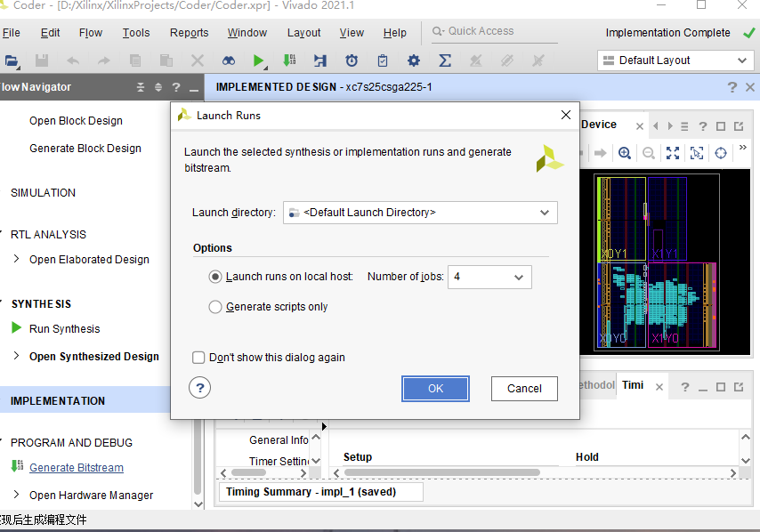The width and height of the screenshot is (760, 532).
Task: Open the File menu
Action: pyautogui.click(x=12, y=32)
